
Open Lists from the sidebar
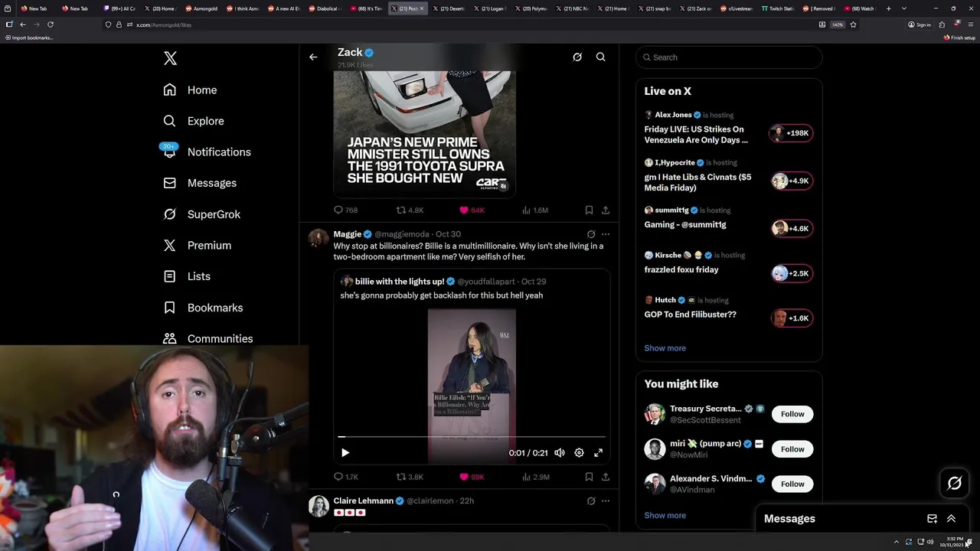187,276
